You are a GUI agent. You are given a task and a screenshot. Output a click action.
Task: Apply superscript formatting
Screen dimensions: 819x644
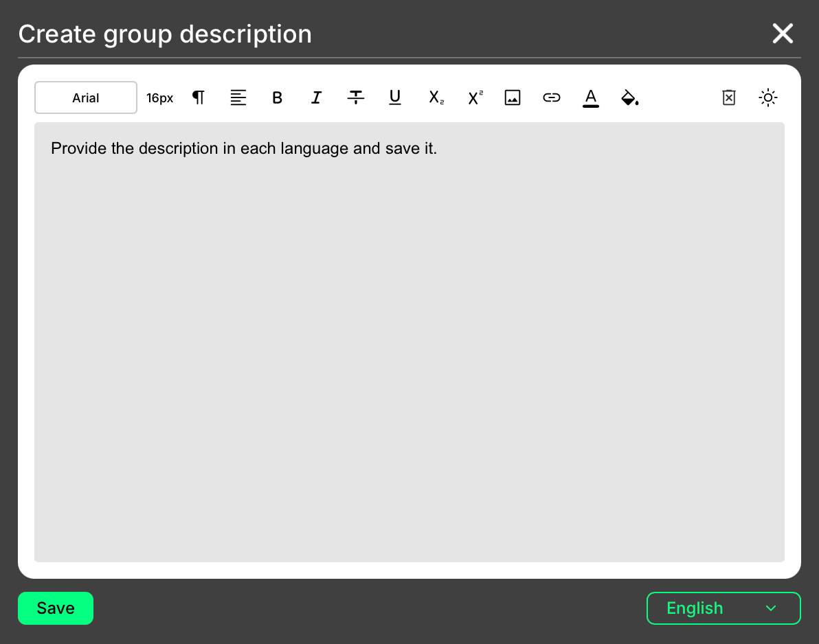[x=475, y=97]
